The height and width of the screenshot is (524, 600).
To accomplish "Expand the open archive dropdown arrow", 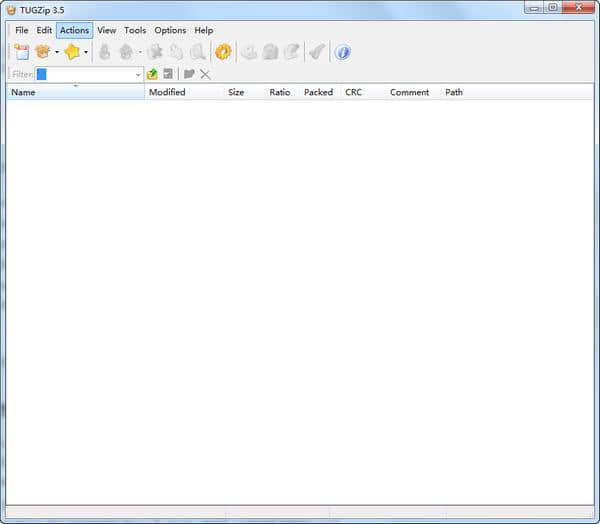I will [x=56, y=52].
